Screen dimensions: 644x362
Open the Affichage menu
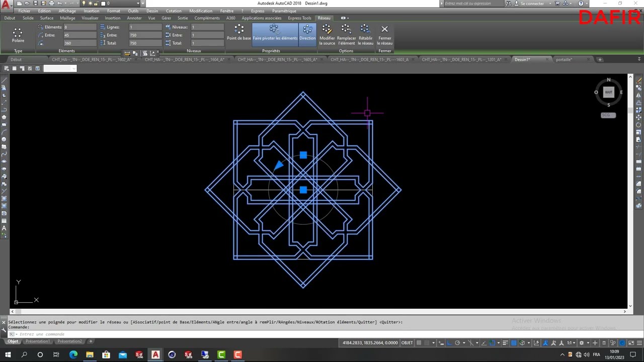click(x=67, y=11)
